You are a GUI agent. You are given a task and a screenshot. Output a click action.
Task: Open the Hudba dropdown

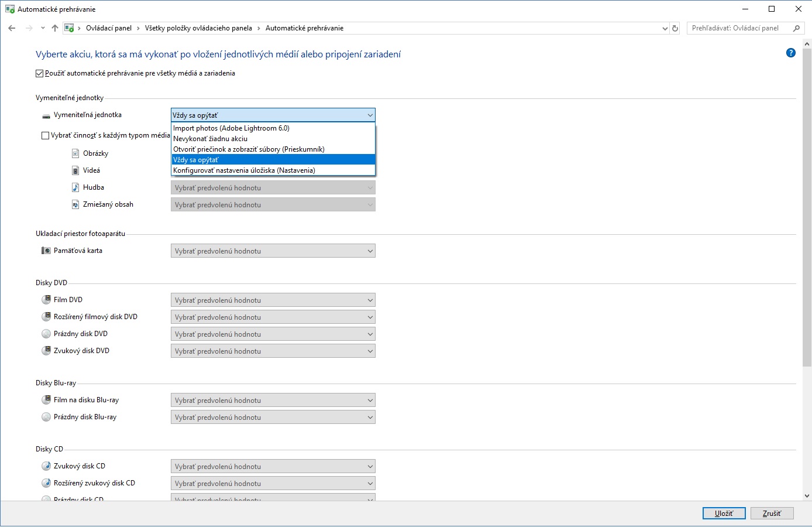273,188
